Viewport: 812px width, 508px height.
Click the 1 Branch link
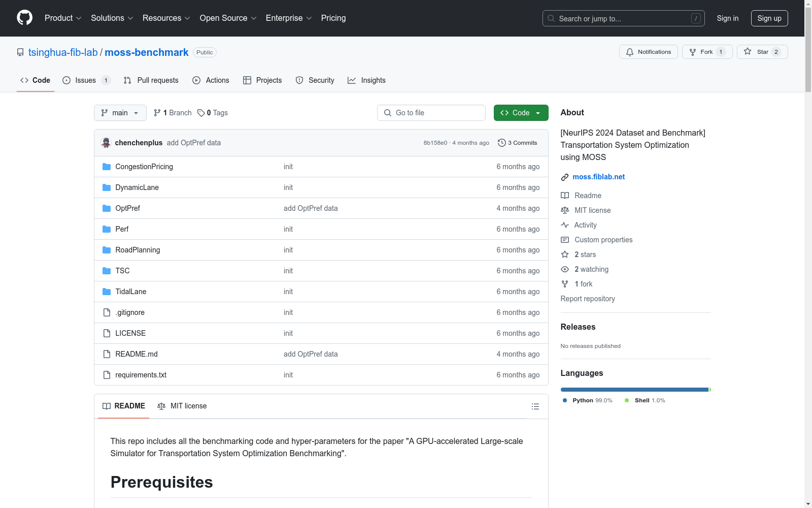(x=173, y=113)
